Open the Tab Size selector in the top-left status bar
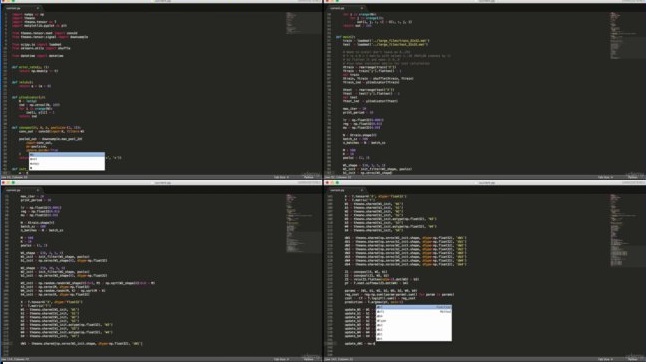Screen dimensions: 646x364 (282, 177)
